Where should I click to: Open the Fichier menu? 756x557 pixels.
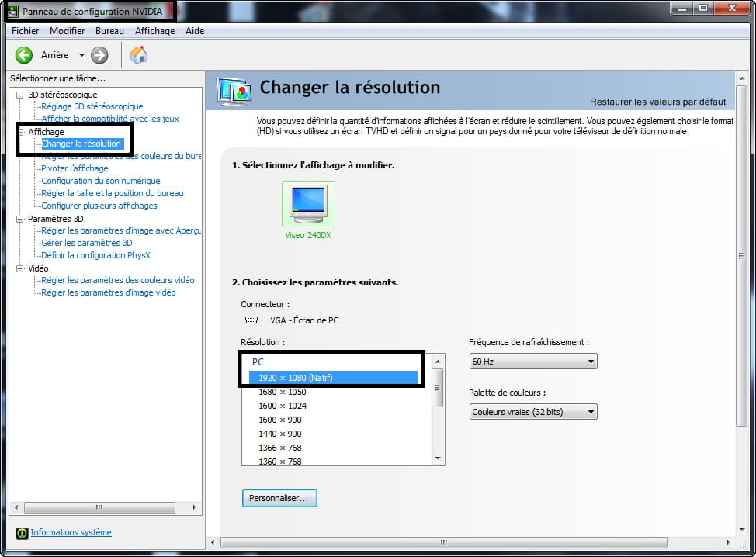pos(25,31)
